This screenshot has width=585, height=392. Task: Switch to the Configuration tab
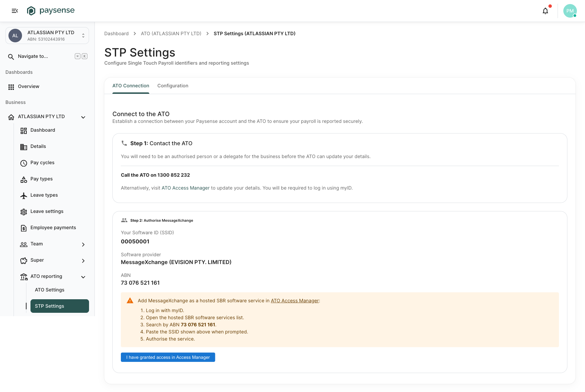click(173, 86)
